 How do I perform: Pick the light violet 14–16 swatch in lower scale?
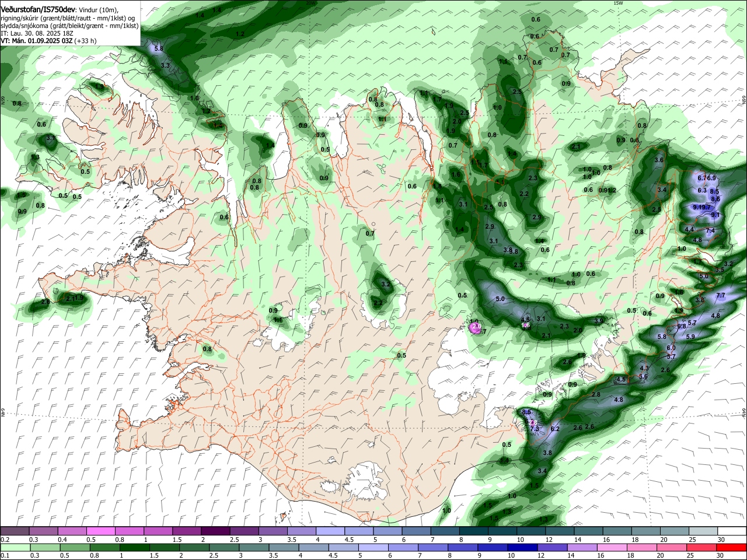click(582, 547)
